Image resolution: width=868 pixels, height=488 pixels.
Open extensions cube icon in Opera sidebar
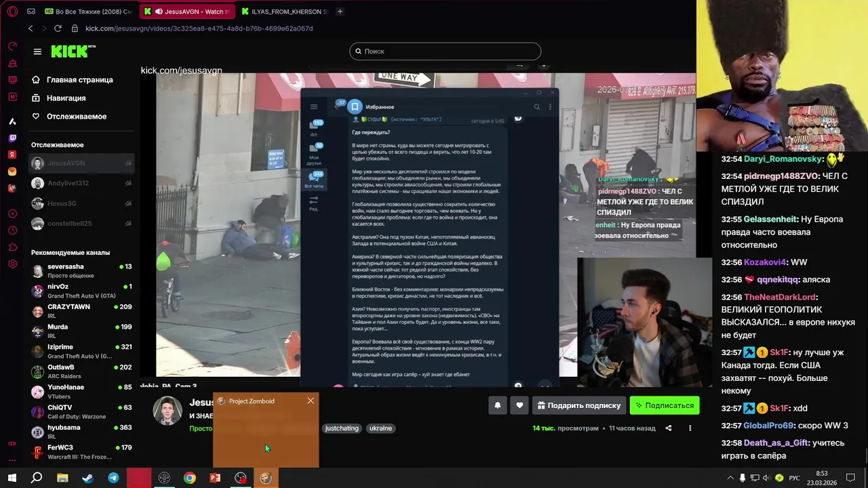[12, 247]
